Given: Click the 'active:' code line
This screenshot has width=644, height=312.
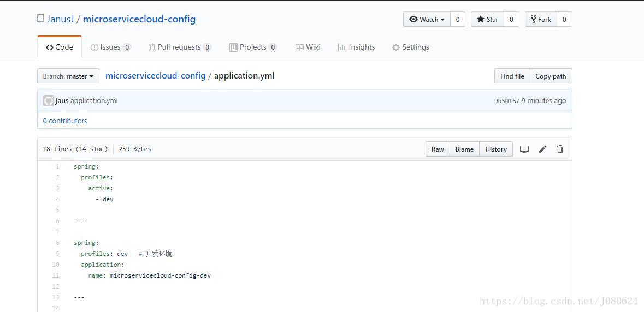Looking at the screenshot, I should click(x=100, y=188).
